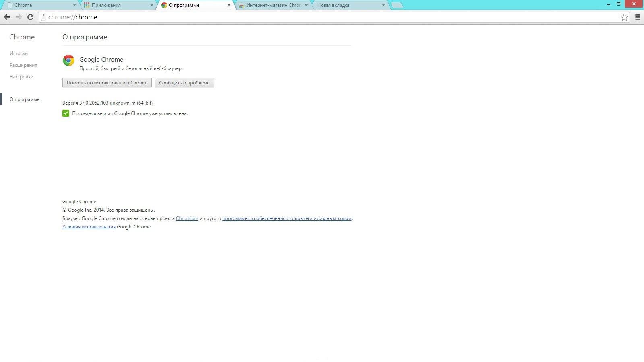Restore down the browser window

(x=619, y=4)
